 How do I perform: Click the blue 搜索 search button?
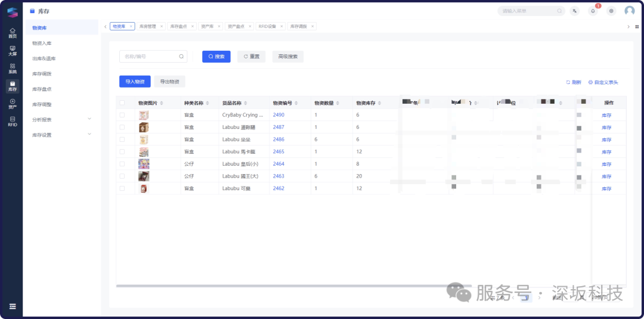coord(216,57)
